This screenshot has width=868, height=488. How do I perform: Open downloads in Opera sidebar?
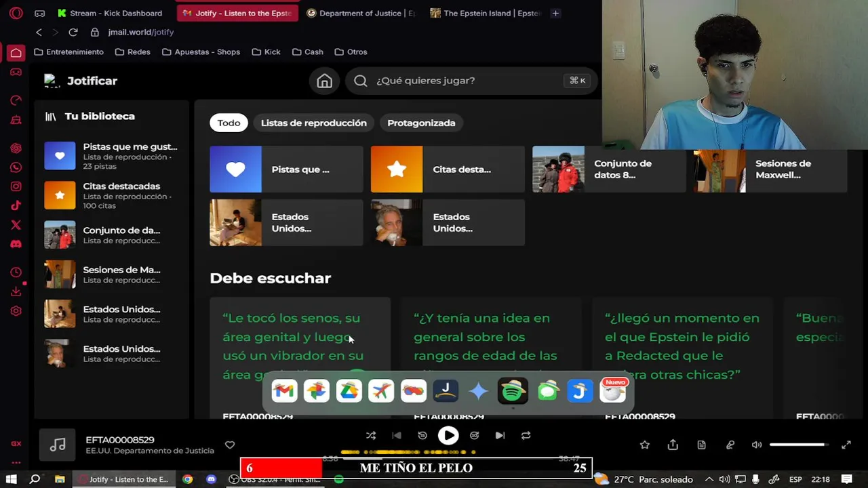16,291
